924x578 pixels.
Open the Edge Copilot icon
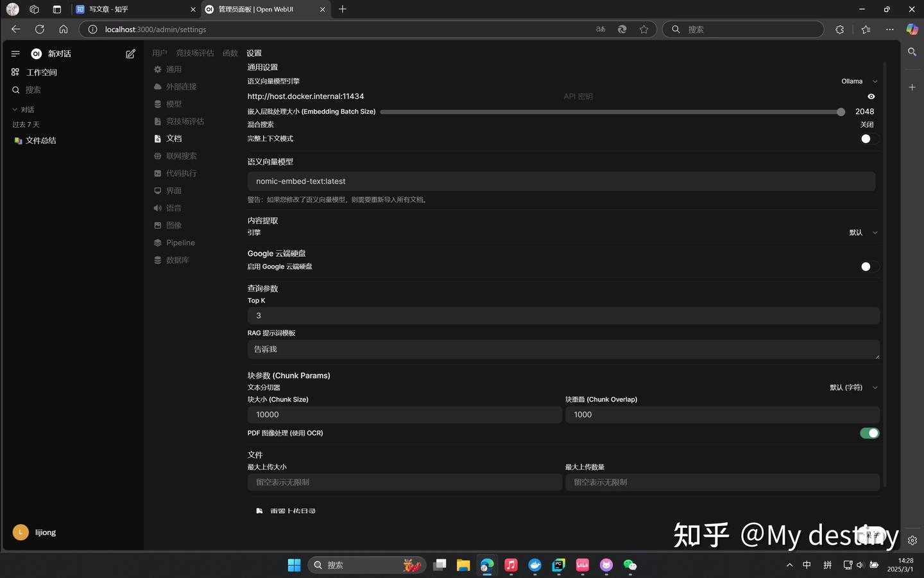click(911, 29)
